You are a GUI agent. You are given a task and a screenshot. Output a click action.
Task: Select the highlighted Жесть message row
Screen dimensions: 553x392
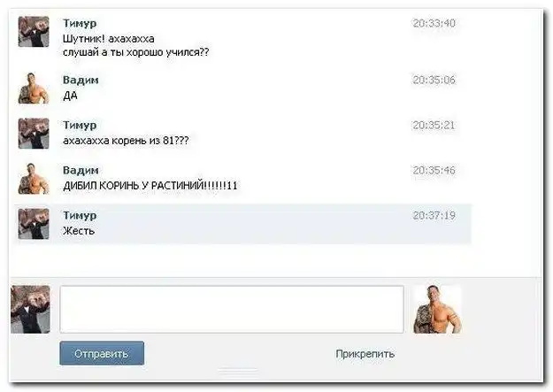(242, 224)
